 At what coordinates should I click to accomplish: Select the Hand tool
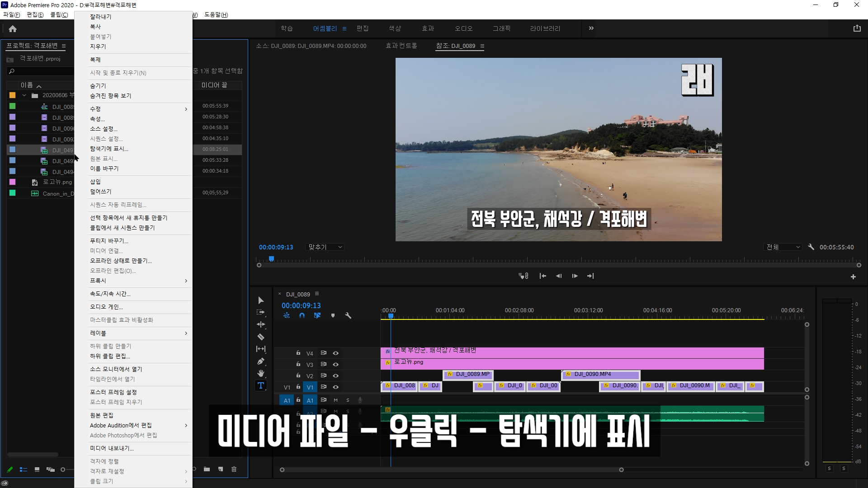[x=261, y=373]
